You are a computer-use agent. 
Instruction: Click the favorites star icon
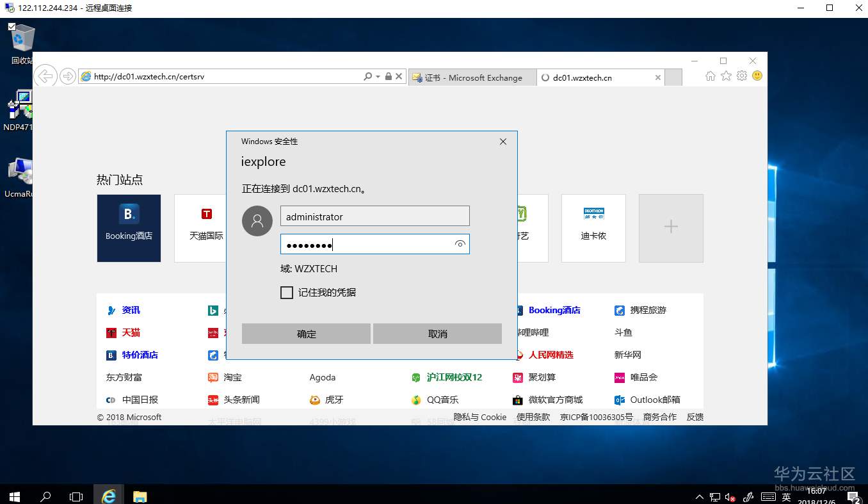pyautogui.click(x=726, y=76)
